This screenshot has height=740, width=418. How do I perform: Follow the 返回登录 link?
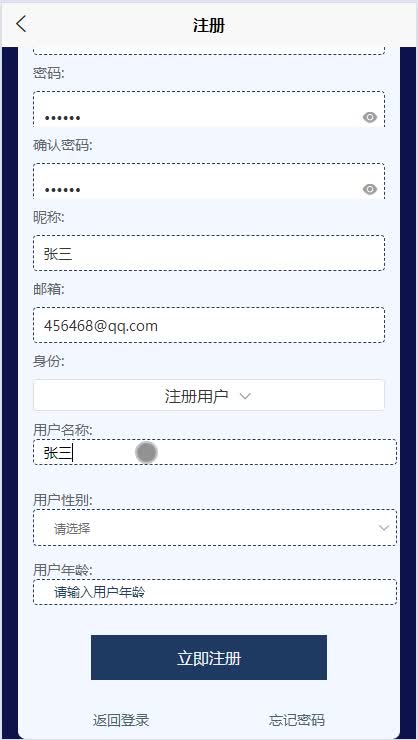(x=121, y=720)
